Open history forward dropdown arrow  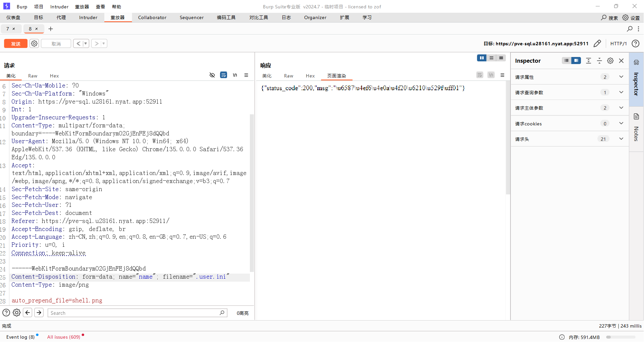tap(104, 43)
